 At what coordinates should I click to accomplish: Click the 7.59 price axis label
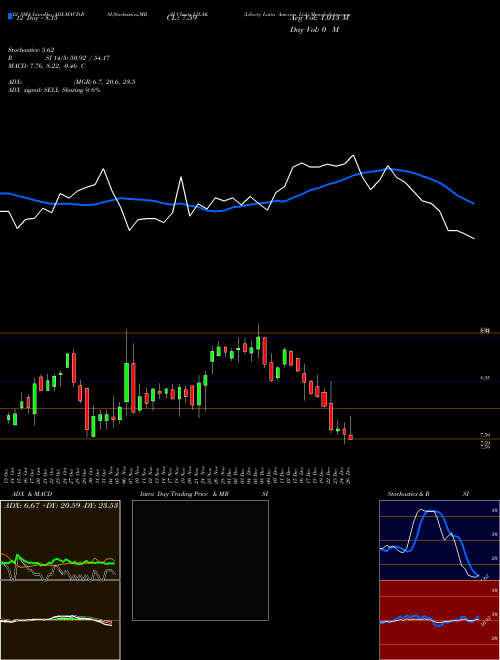pyautogui.click(x=485, y=435)
